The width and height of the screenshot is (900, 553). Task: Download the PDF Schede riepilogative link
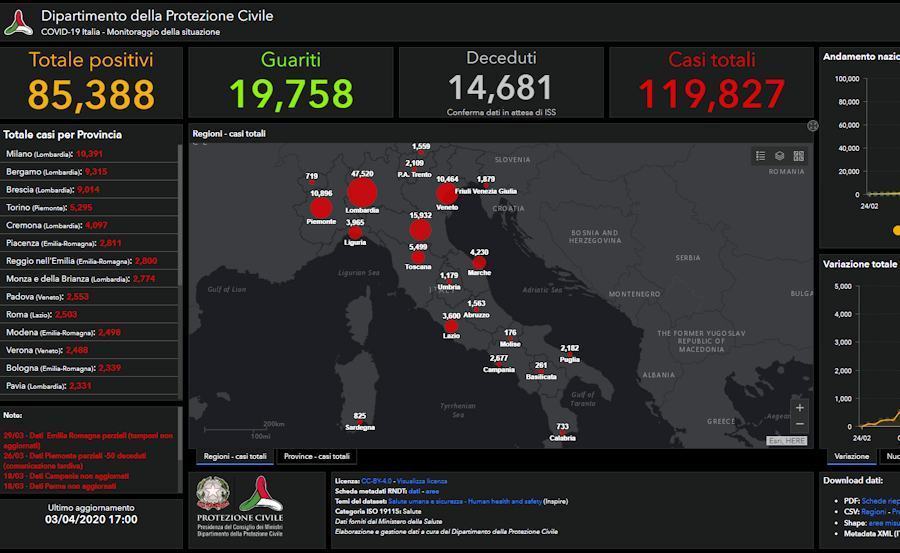click(x=880, y=501)
